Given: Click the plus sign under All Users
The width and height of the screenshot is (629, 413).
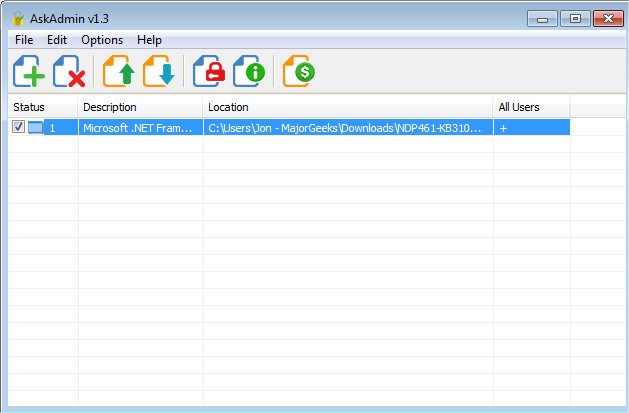Looking at the screenshot, I should tap(503, 128).
